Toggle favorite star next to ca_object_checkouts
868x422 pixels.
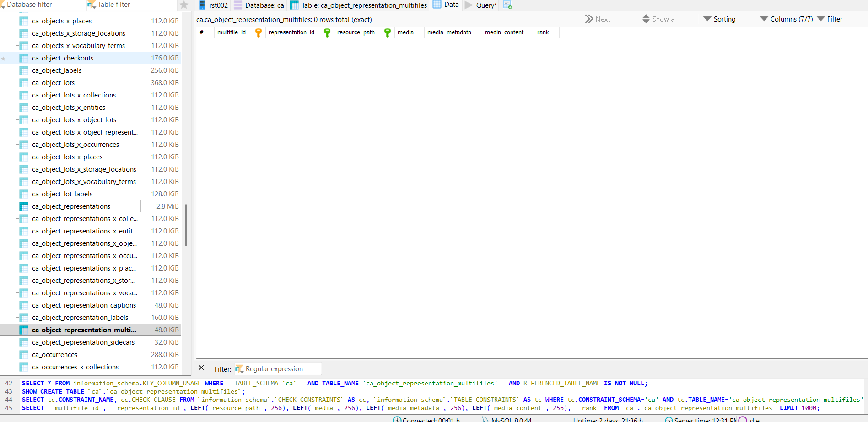coord(4,59)
